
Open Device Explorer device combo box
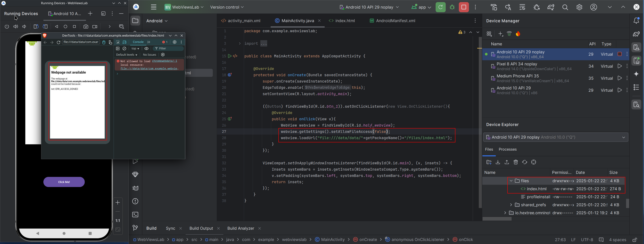pyautogui.click(x=555, y=137)
